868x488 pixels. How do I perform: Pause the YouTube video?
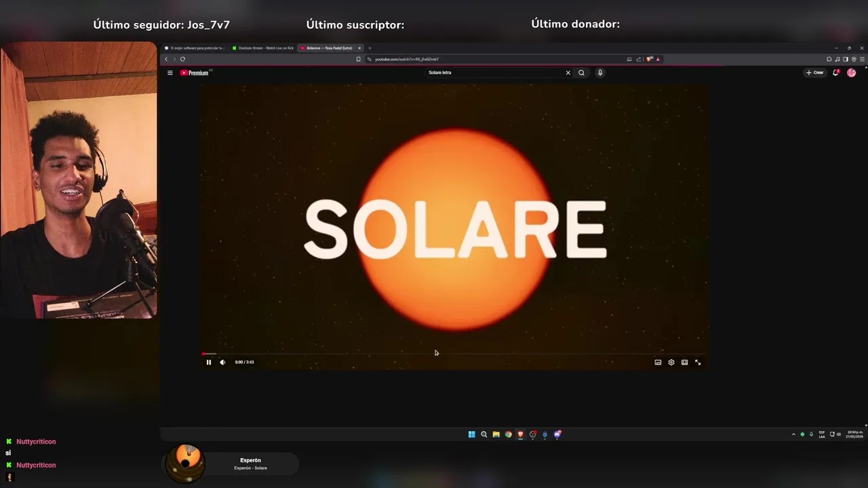(208, 362)
